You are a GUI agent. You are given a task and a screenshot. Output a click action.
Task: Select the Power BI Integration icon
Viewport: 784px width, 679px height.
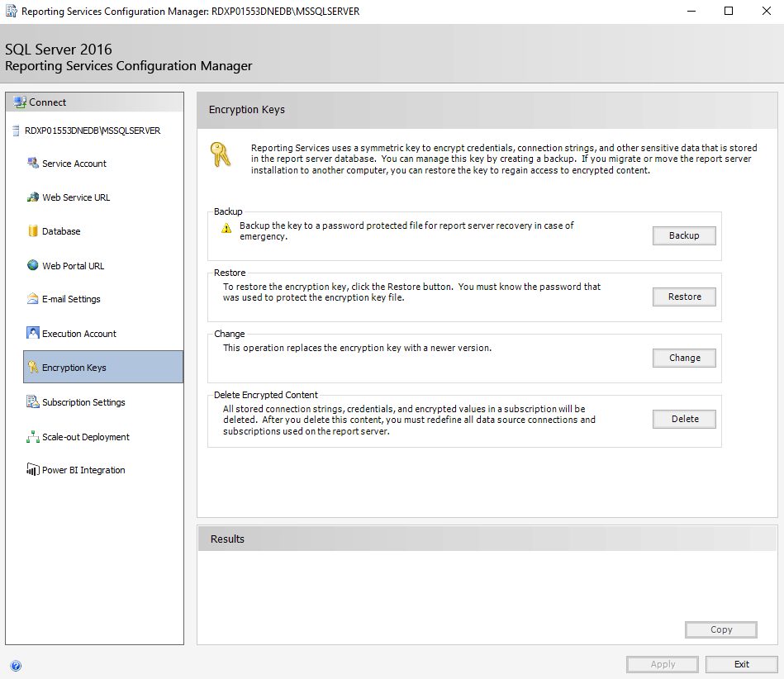tap(33, 469)
